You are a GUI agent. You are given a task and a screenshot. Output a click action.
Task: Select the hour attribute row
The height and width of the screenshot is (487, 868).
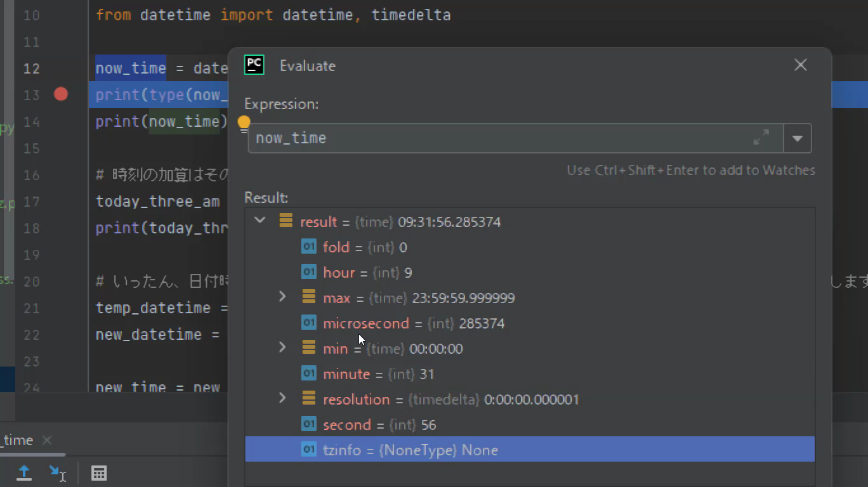click(367, 273)
